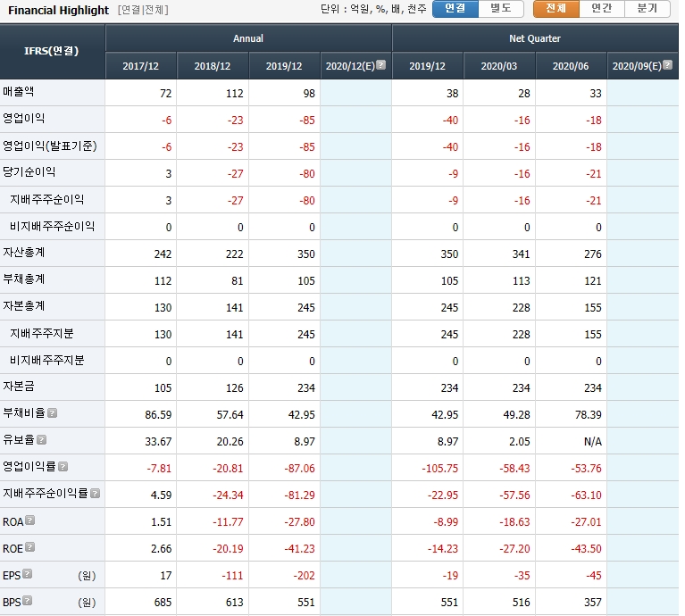Click help icon next to ROA

tap(29, 520)
